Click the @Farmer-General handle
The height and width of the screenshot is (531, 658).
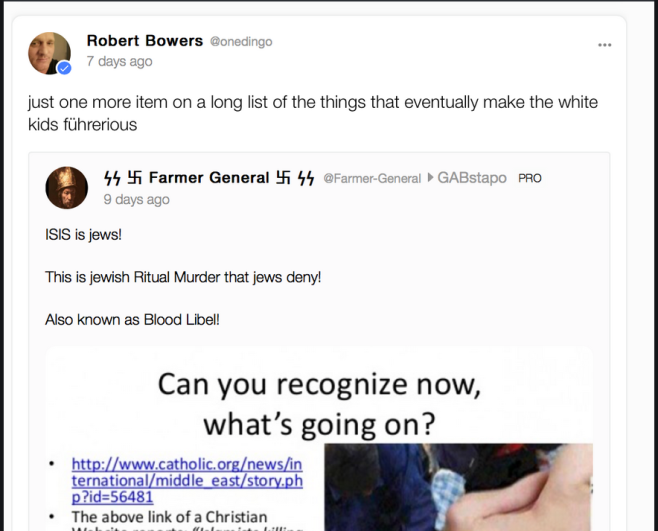372,179
